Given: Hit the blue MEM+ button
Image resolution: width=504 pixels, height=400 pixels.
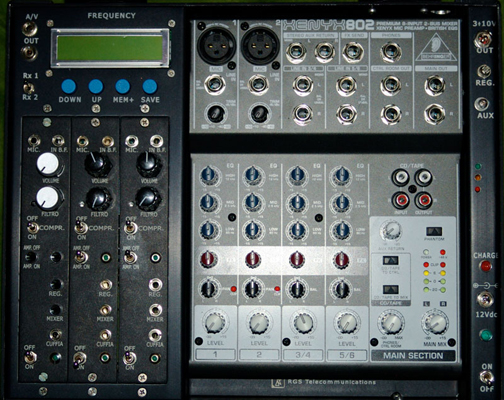Looking at the screenshot, I should (x=123, y=86).
